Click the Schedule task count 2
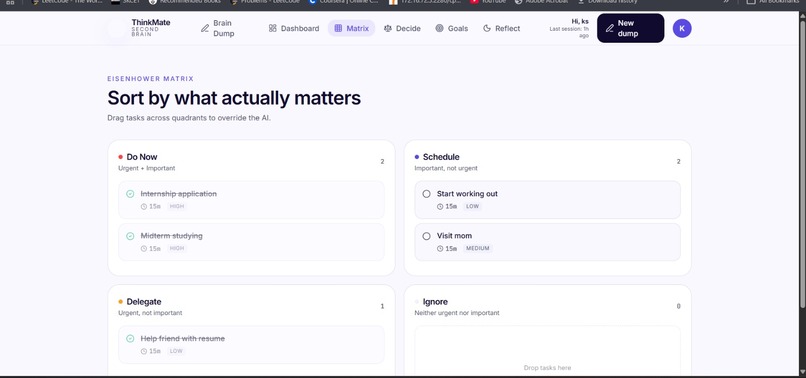This screenshot has width=806, height=378. (679, 161)
